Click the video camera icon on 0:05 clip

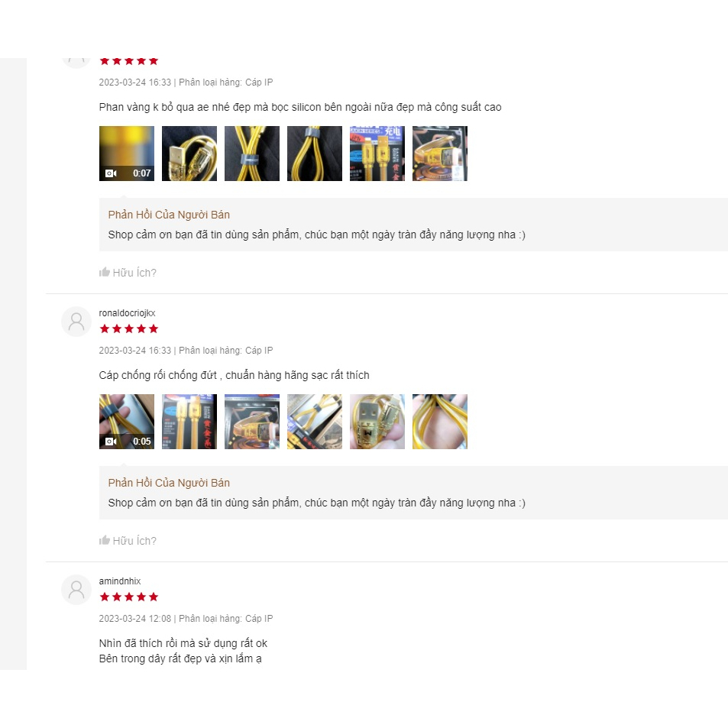tap(111, 441)
